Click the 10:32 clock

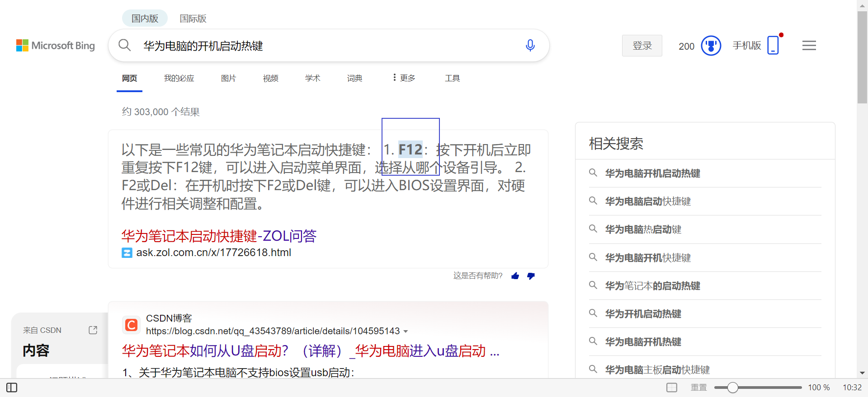tap(852, 388)
